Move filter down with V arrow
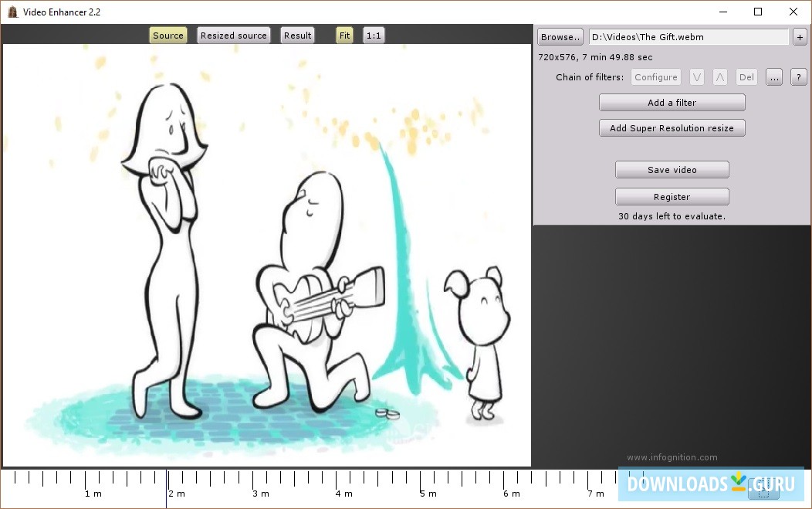 coord(697,77)
